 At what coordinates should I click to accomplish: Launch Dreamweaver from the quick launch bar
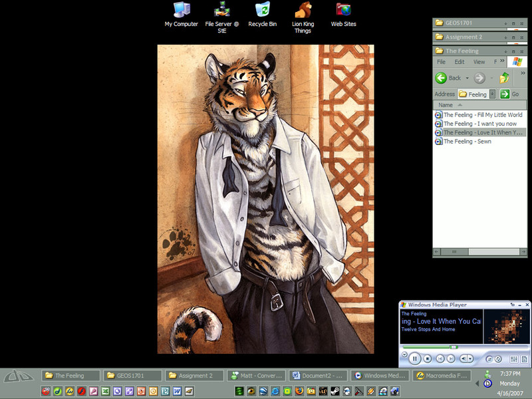58,391
